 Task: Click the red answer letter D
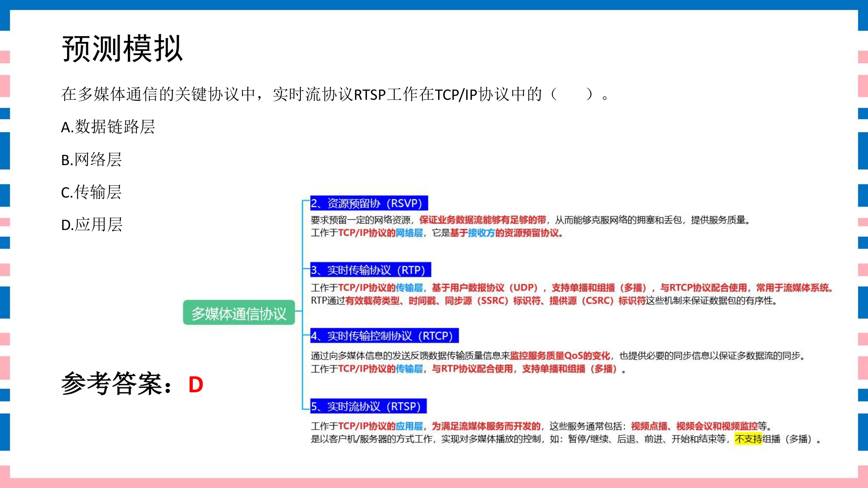click(x=196, y=384)
